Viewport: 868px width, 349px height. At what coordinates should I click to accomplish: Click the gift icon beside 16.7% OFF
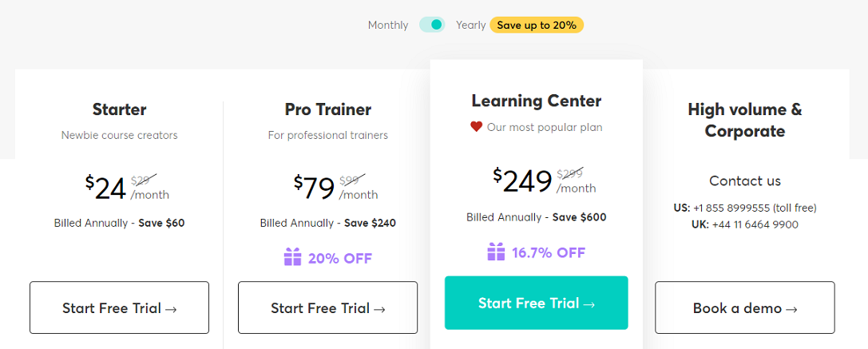click(496, 252)
